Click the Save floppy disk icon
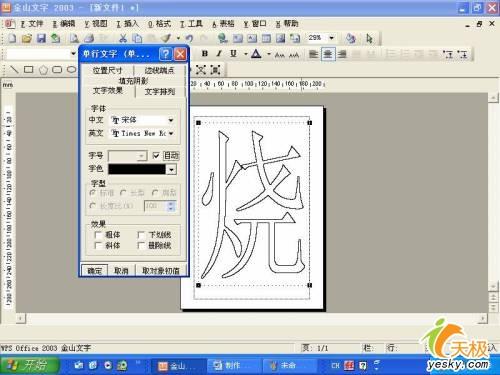 (41, 38)
